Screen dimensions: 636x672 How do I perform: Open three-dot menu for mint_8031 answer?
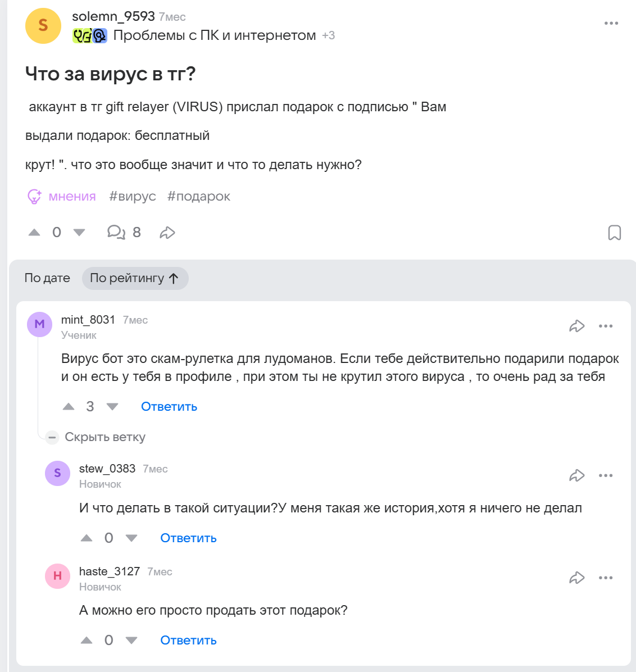606,326
